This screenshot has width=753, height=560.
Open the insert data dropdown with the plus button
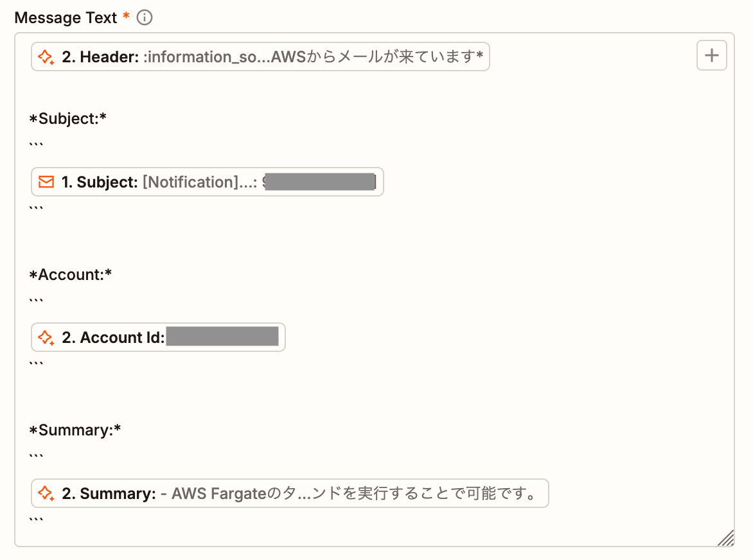(x=711, y=56)
